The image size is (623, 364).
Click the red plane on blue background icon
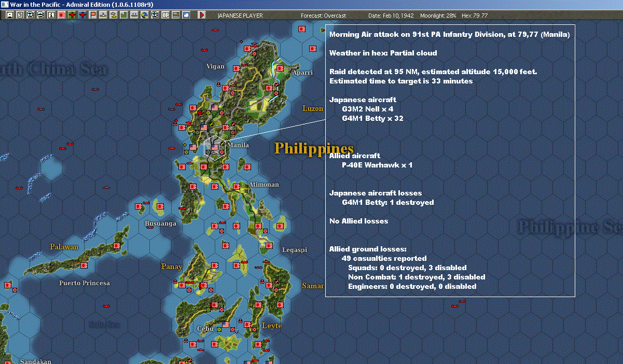tap(82, 15)
